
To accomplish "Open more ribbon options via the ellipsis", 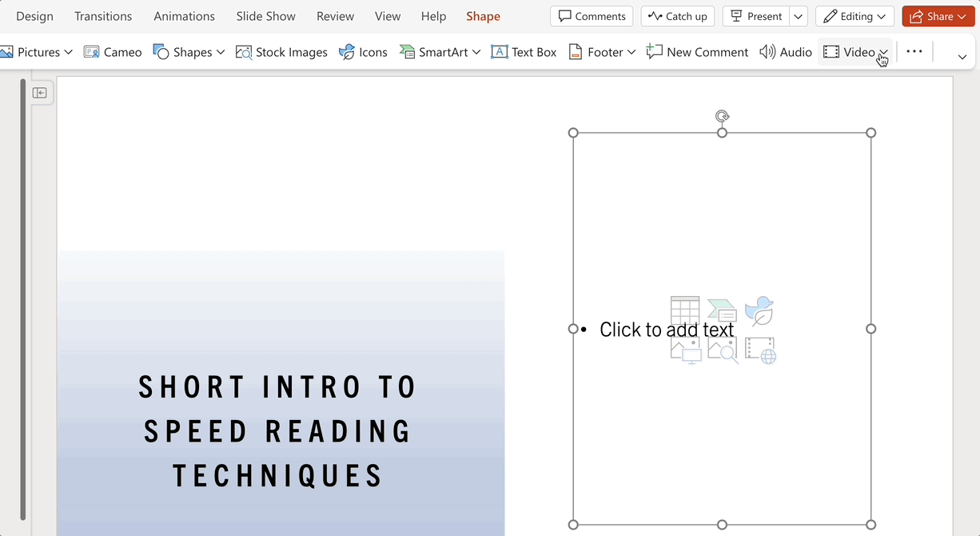I will [x=914, y=52].
